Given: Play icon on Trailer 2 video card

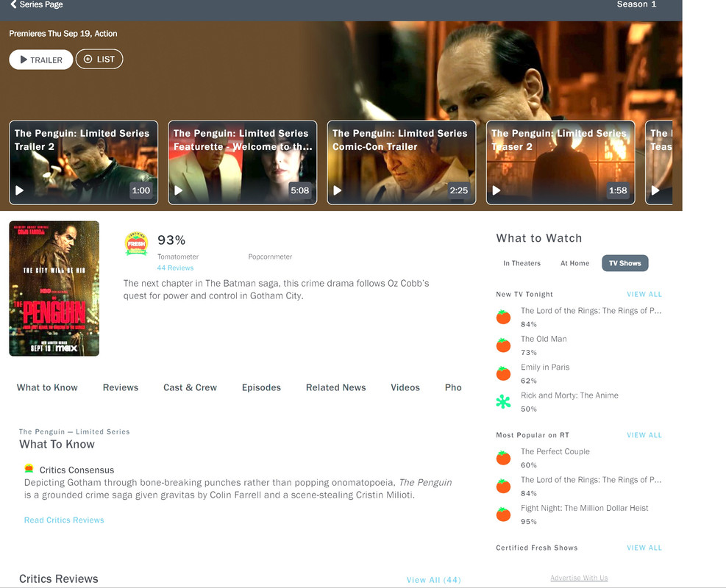Looking at the screenshot, I should (x=19, y=190).
